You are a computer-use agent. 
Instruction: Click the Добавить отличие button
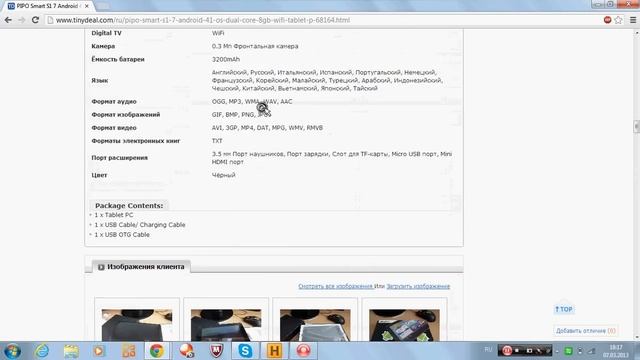(586, 331)
